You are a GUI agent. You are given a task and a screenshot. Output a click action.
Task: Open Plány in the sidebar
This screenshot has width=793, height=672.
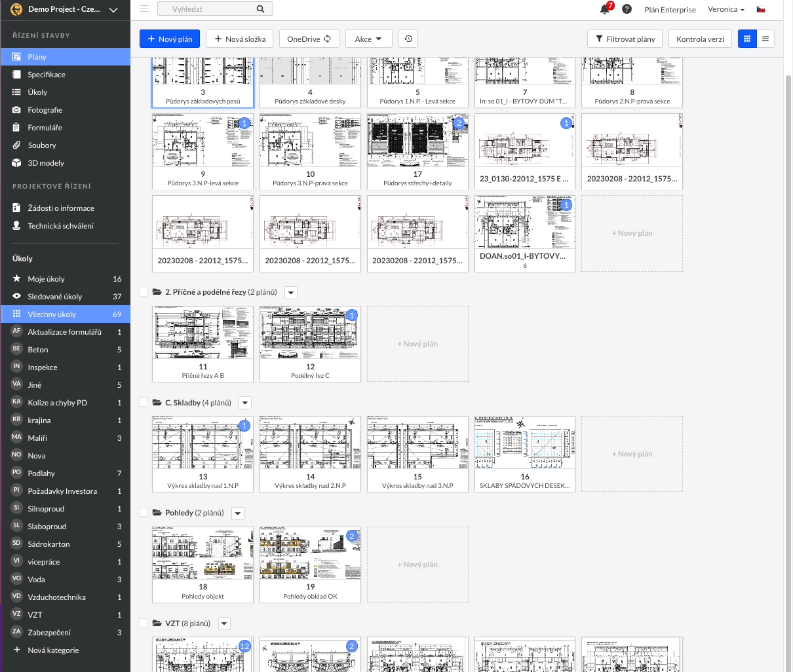(x=66, y=57)
